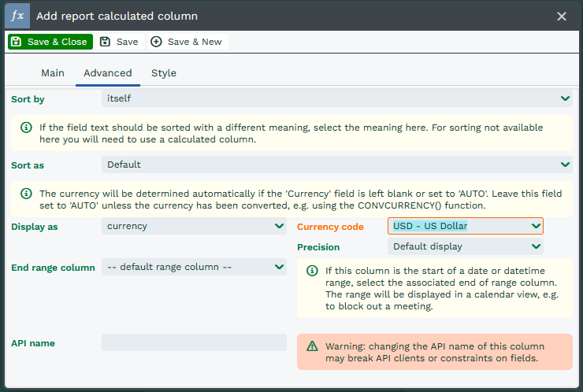Click the info icon beside currency hint
This screenshot has width=583, height=392.
point(26,194)
